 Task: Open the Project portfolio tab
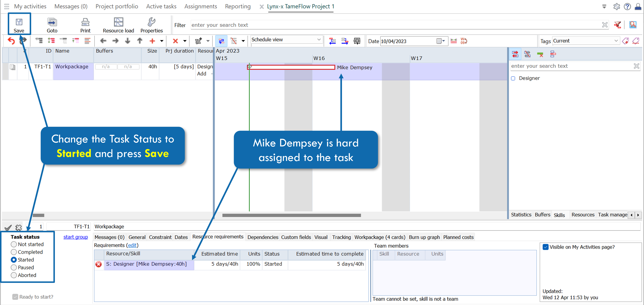(117, 6)
